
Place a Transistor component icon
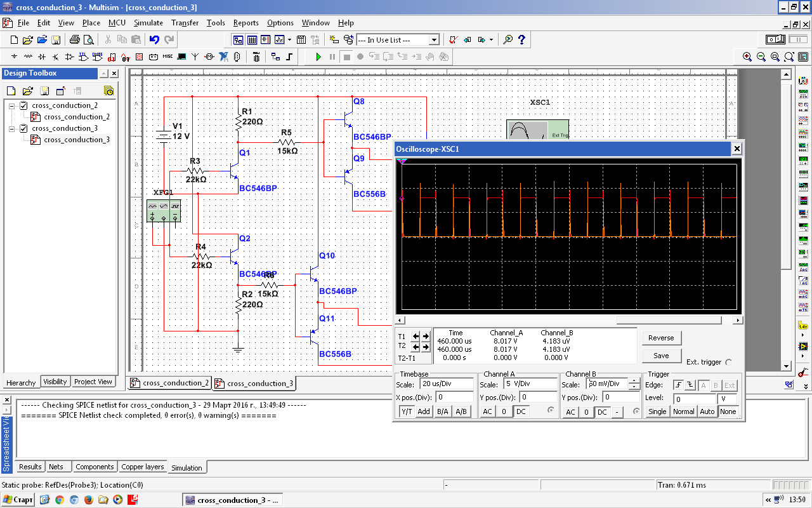[56, 57]
